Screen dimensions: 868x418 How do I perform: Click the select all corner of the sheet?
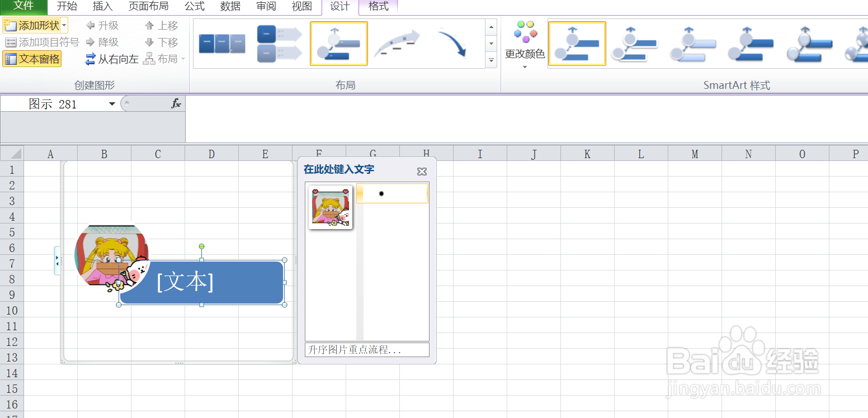click(x=12, y=154)
